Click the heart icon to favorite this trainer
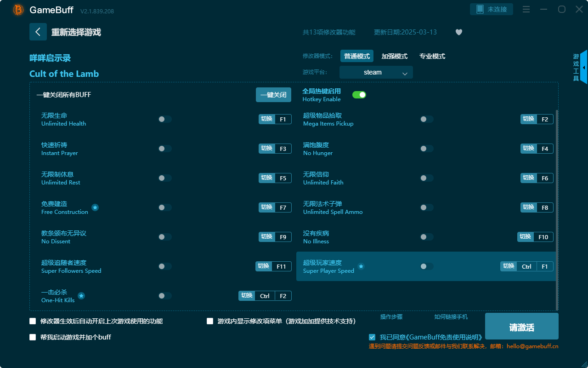588x368 pixels. pos(458,32)
